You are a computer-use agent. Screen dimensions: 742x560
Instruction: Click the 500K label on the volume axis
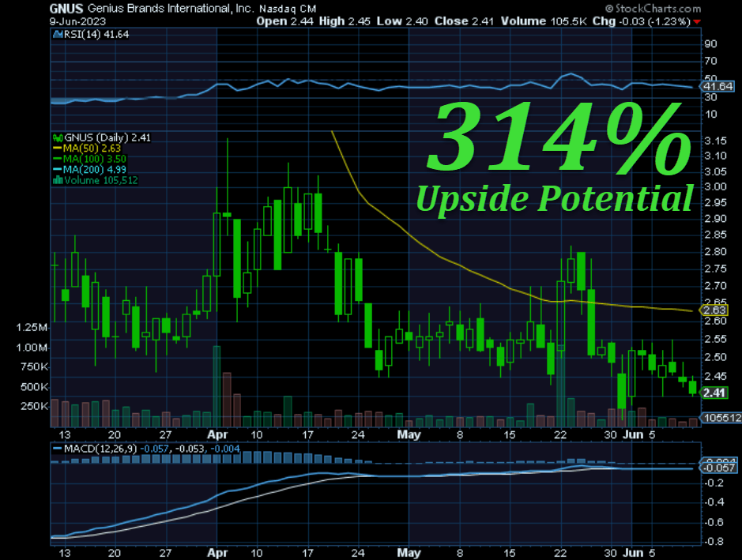[34, 387]
